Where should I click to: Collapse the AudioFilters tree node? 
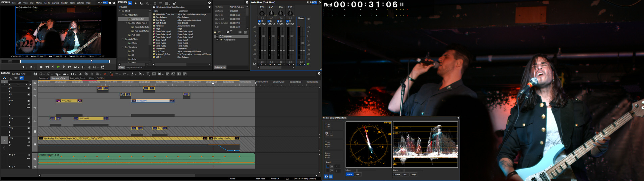123,39
